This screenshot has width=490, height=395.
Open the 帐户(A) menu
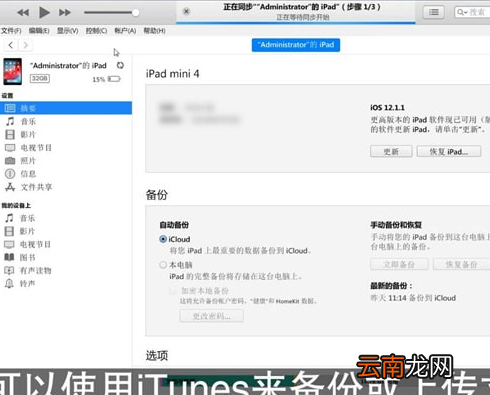(x=125, y=31)
